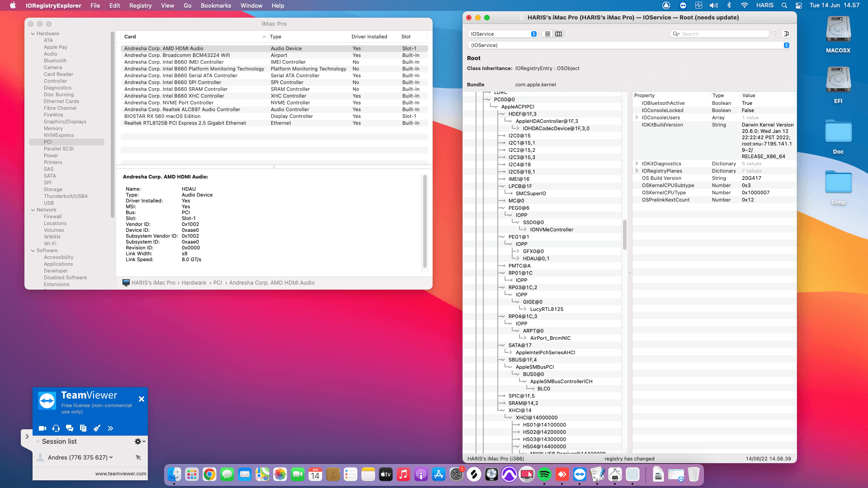Click TeamViewer whiteboard brush icon
The width and height of the screenshot is (868, 488).
[x=97, y=428]
